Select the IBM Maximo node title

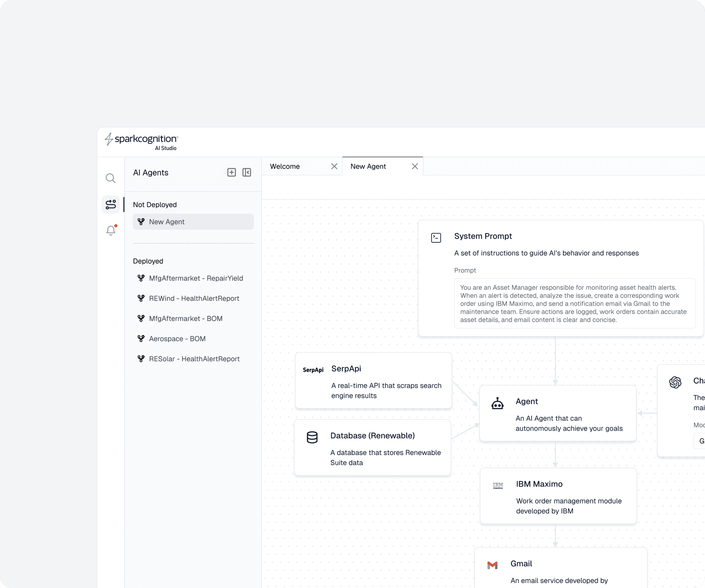tap(539, 484)
